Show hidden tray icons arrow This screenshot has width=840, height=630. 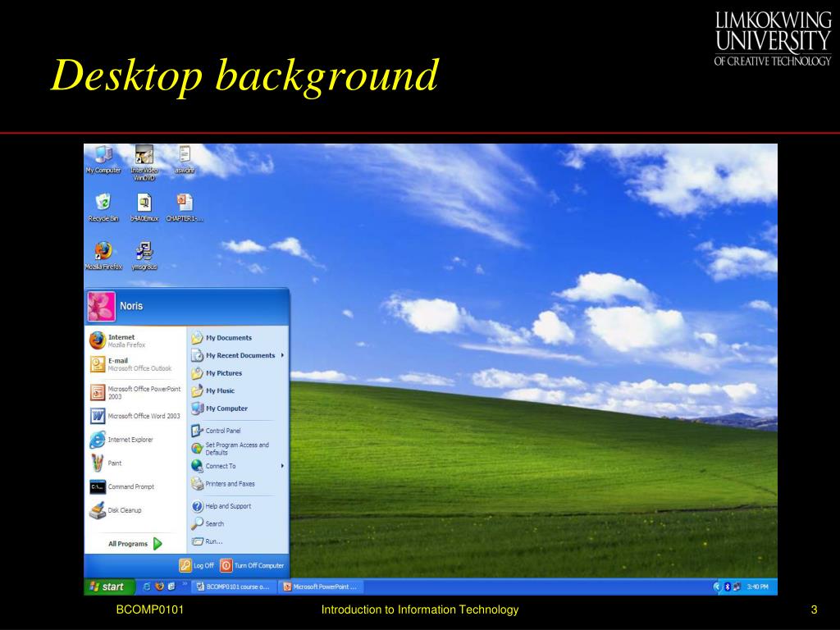tap(717, 587)
